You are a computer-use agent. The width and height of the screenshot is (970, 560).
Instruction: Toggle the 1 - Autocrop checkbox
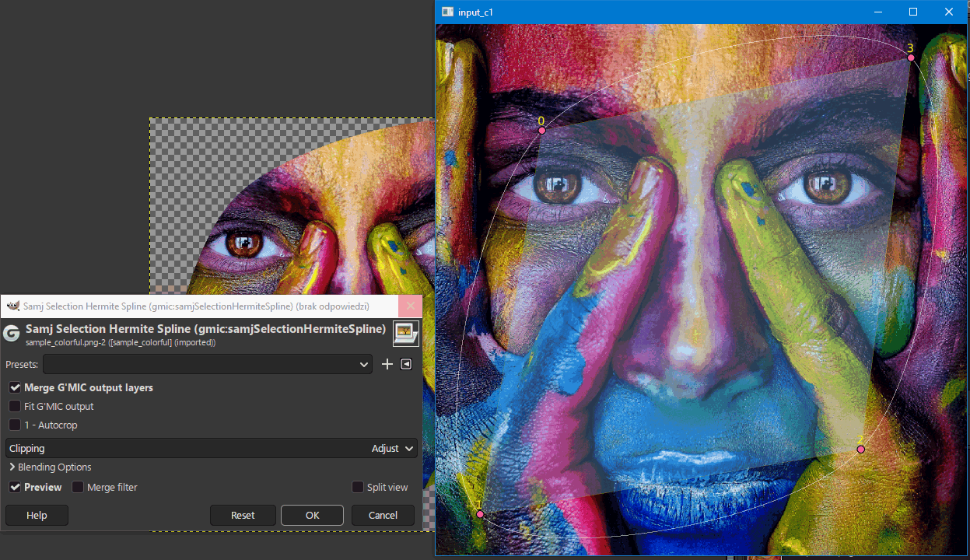[15, 425]
